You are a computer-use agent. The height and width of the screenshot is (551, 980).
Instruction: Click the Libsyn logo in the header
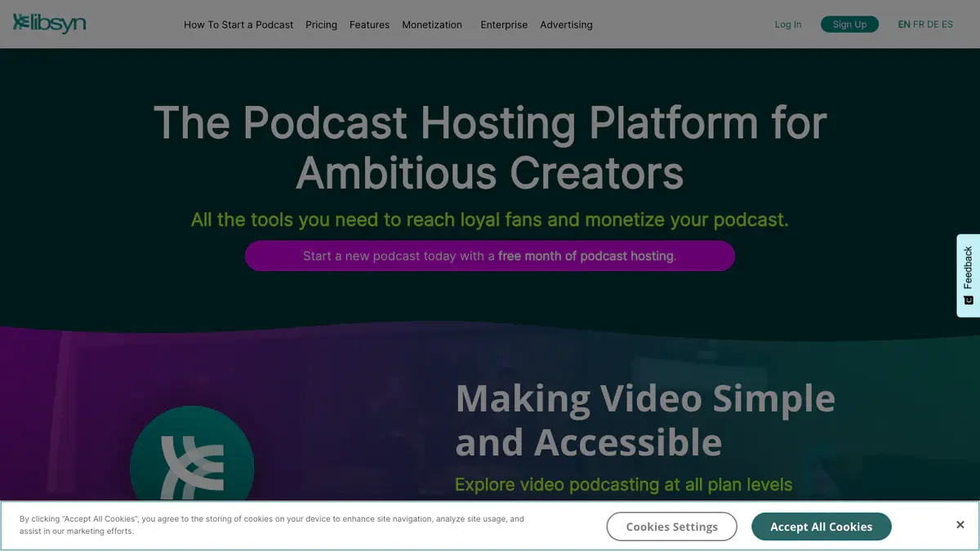49,24
